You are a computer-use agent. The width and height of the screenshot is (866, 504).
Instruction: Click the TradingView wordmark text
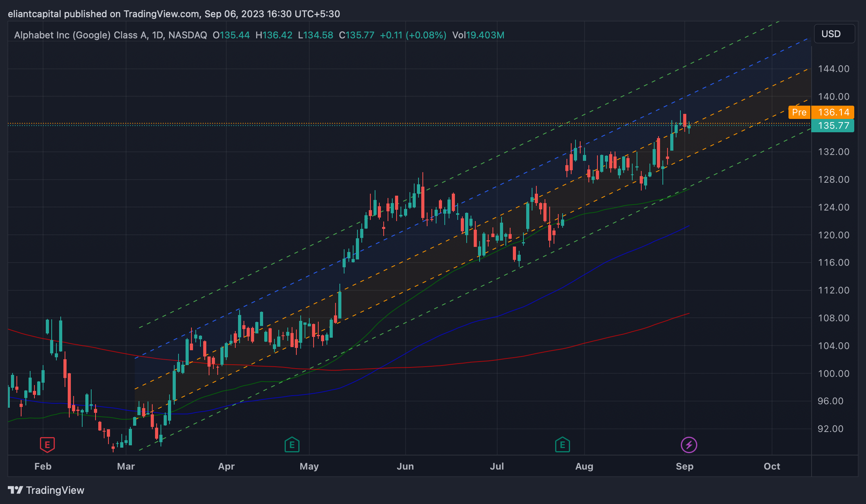click(55, 490)
